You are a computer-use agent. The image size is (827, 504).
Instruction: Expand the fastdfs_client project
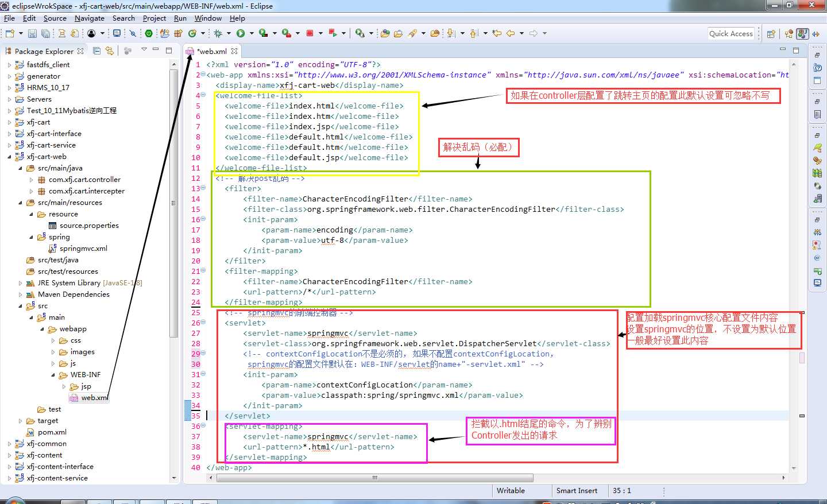(x=9, y=65)
